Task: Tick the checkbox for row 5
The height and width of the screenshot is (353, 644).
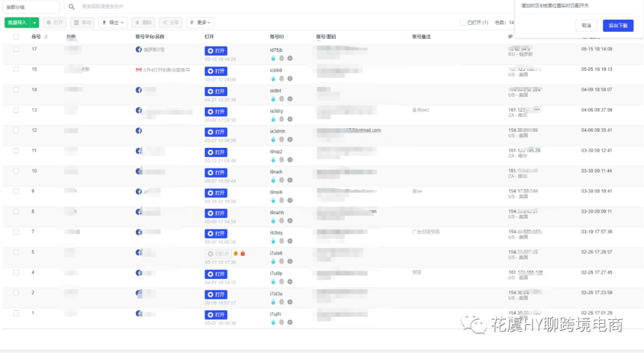Action: 16,252
